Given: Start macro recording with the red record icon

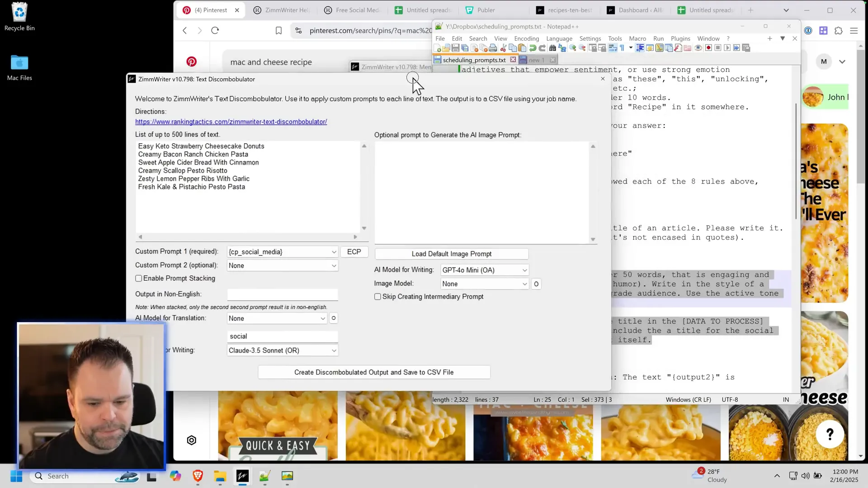Looking at the screenshot, I should (708, 48).
